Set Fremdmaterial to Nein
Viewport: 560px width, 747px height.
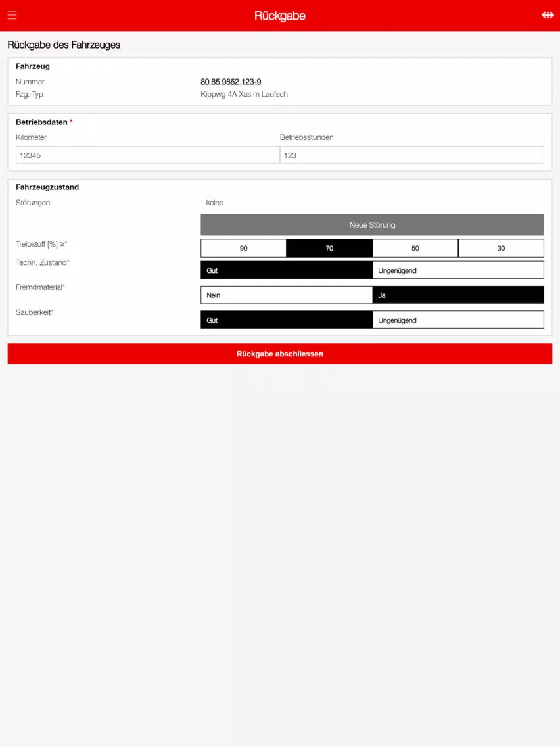[286, 295]
